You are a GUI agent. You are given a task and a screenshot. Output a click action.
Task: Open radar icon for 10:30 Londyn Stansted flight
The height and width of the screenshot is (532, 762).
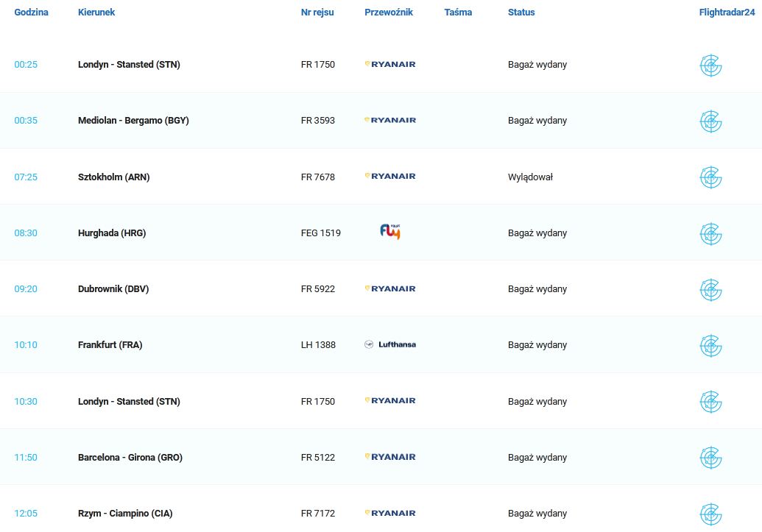pyautogui.click(x=710, y=402)
